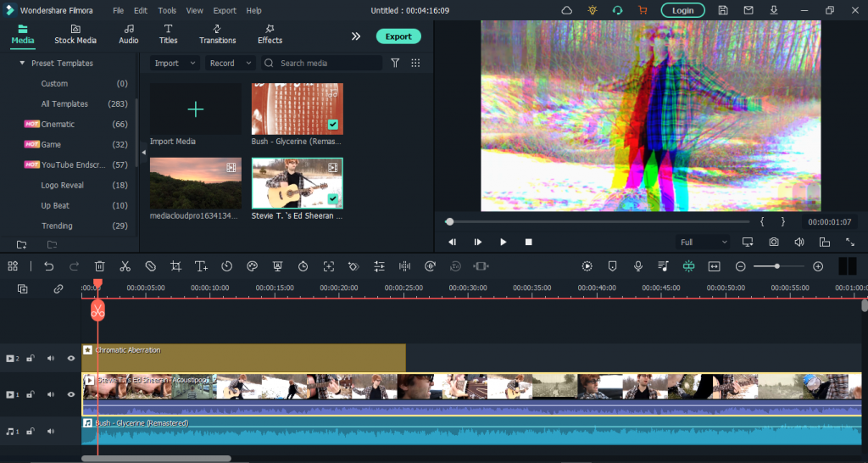Viewport: 868px width, 463px height.
Task: Click the Login button
Action: click(683, 10)
